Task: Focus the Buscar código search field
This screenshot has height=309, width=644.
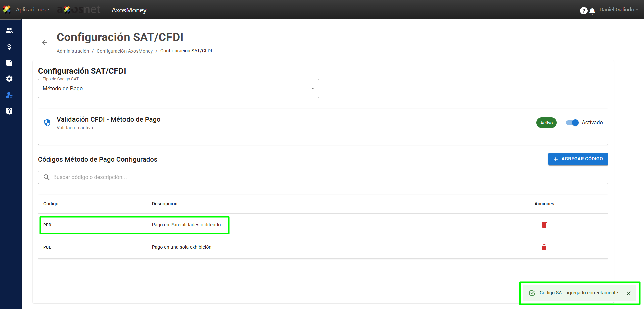Action: pos(322,177)
